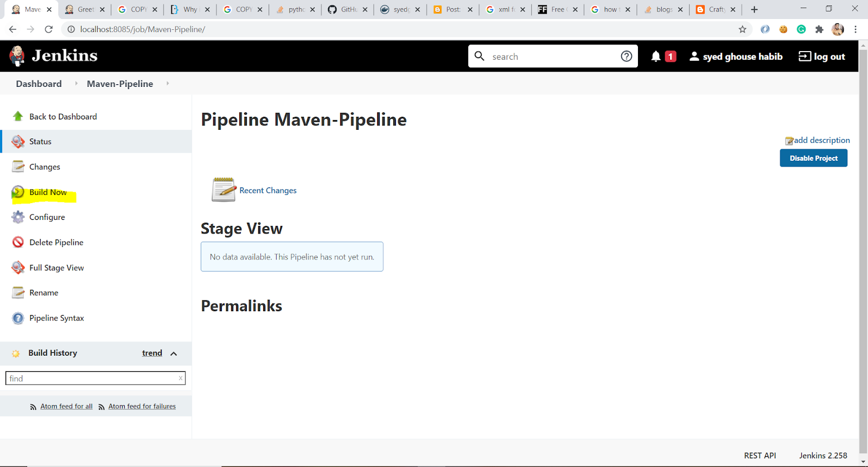Expand the Maven-Pipeline breadcrumb arrow
This screenshot has height=467, width=868.
[168, 83]
